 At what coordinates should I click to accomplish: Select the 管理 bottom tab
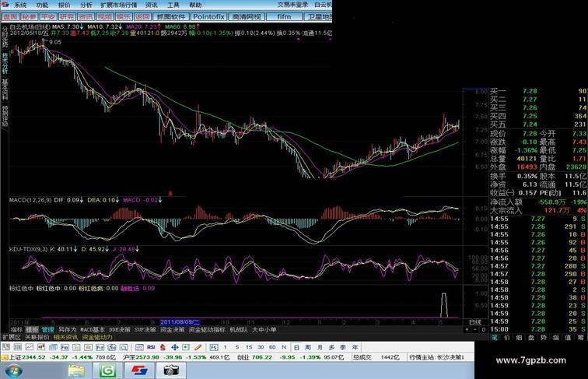coord(47,329)
